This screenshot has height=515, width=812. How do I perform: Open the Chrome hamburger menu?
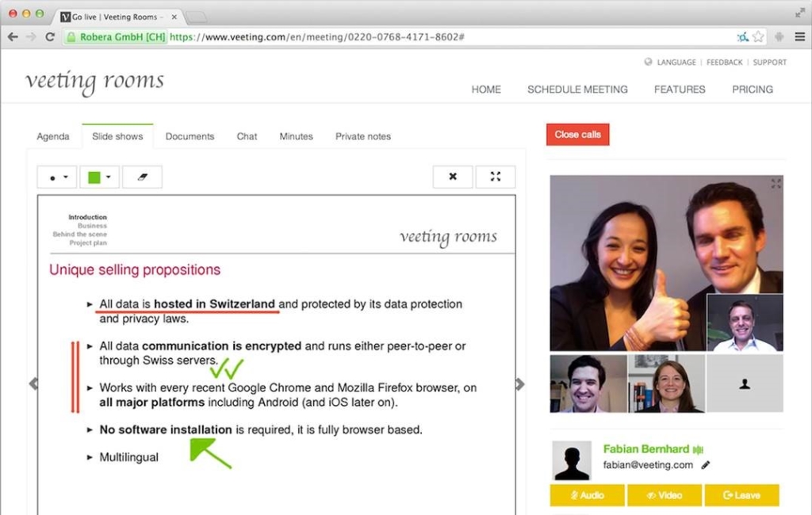pos(799,36)
